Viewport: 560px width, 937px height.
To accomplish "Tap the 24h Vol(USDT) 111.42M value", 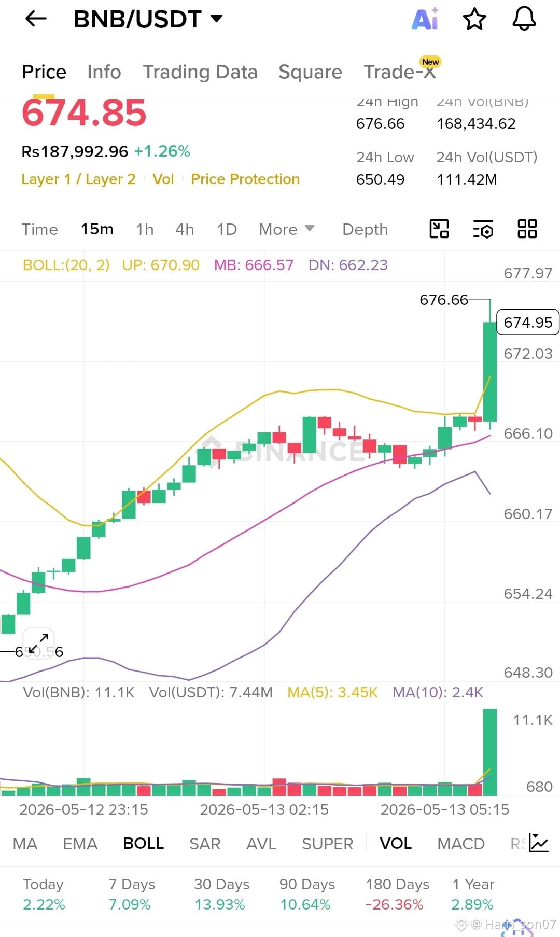I will coord(467,179).
